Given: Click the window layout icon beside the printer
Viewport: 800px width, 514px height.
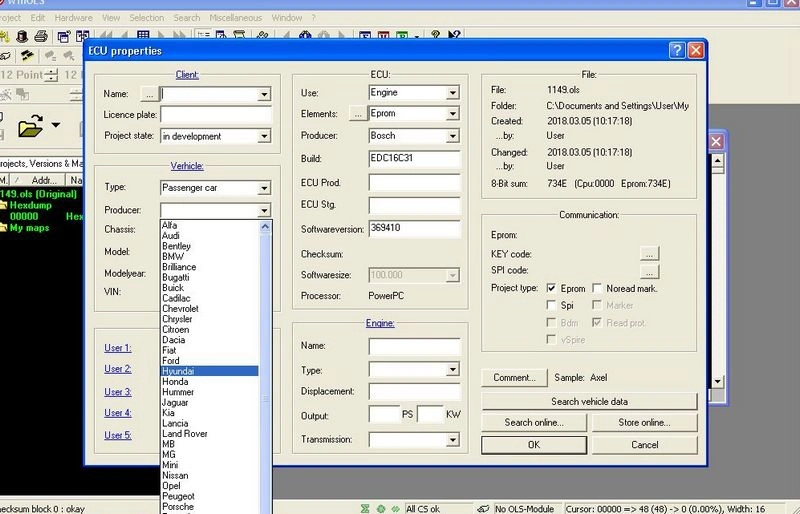Looking at the screenshot, I should [x=64, y=36].
